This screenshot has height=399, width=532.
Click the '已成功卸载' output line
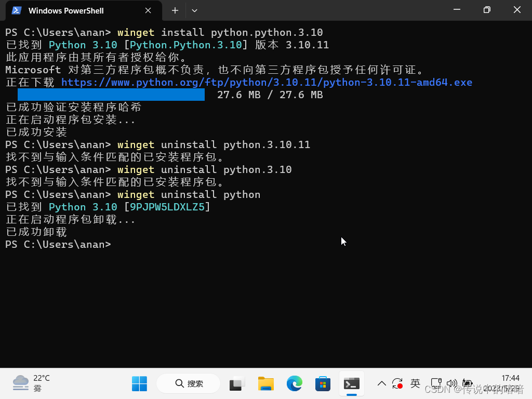36,232
